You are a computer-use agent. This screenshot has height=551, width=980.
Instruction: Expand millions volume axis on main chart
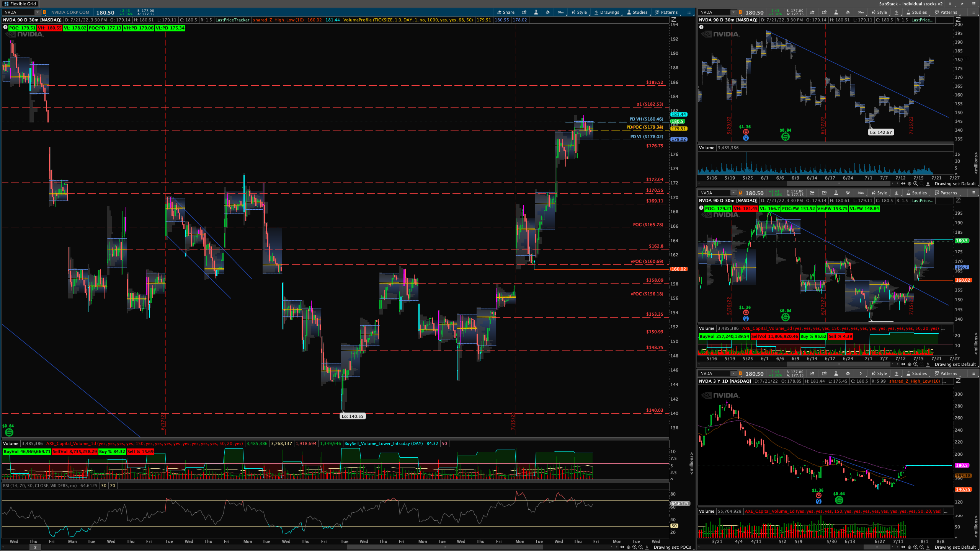(691, 463)
